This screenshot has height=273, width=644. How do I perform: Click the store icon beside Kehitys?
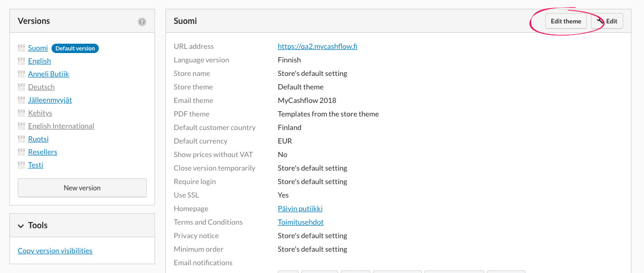coord(21,113)
